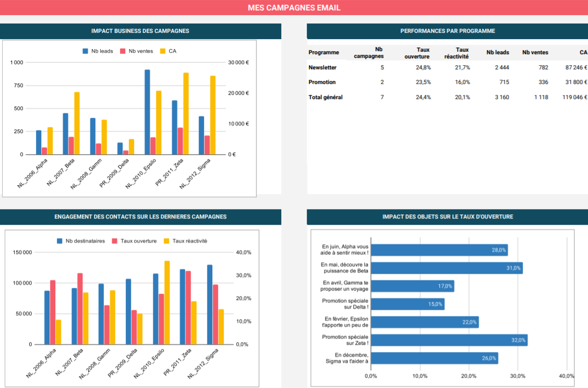588x388 pixels.
Task: Click the tall yellow réactivité bar for NL_2010_Epsilo
Action: pyautogui.click(x=167, y=302)
